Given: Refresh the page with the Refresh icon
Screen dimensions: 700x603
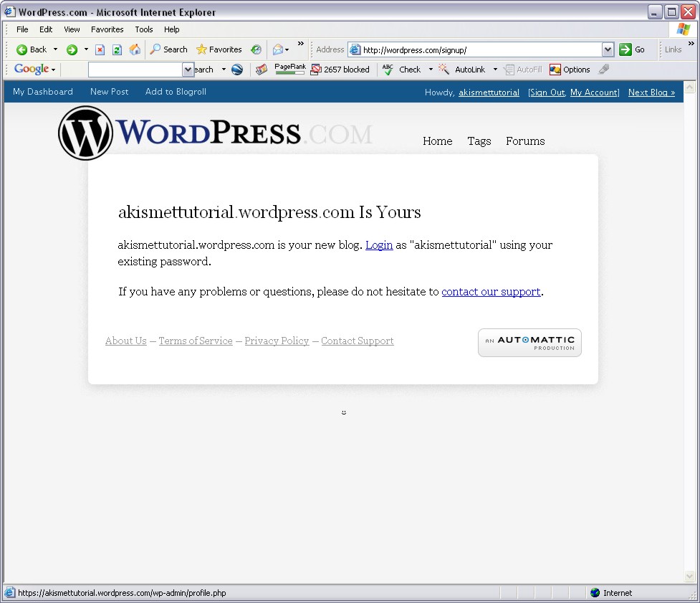Looking at the screenshot, I should (x=117, y=49).
